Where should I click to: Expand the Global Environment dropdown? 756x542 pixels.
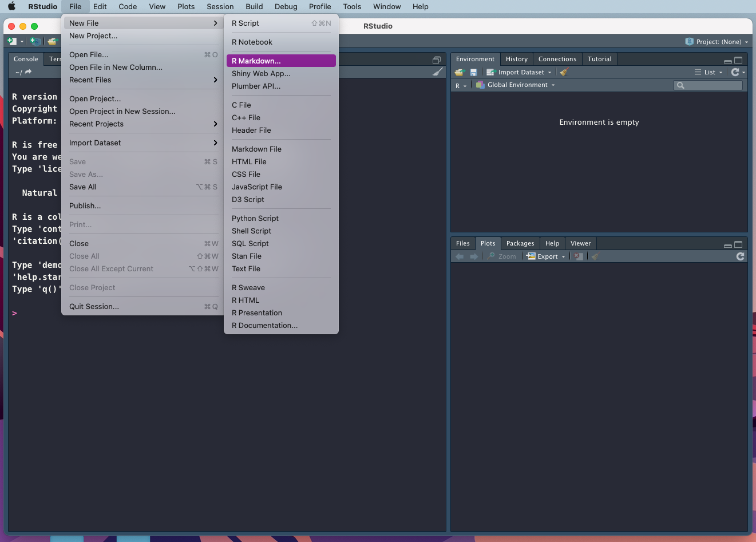tap(514, 85)
